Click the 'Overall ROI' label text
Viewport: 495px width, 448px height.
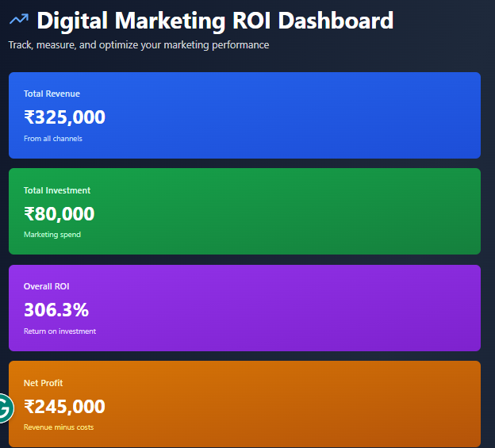click(47, 286)
